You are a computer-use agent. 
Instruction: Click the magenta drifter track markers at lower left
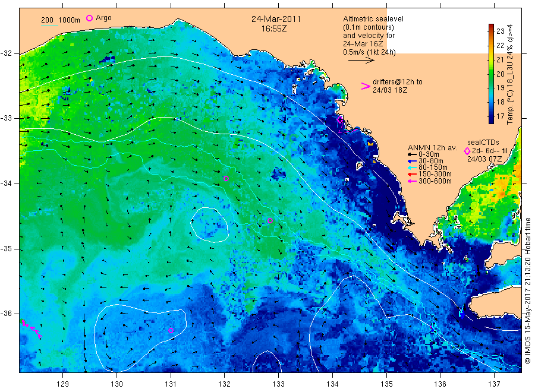[31, 328]
